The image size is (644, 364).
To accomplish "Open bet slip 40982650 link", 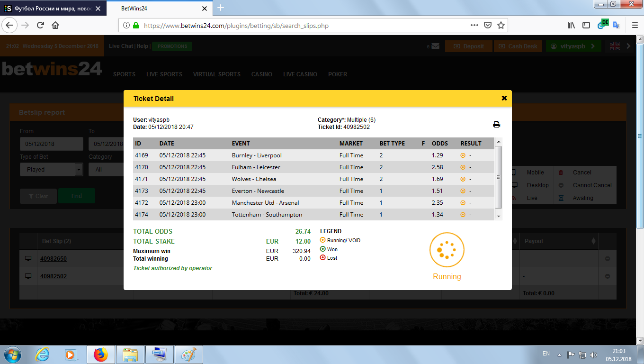I will [x=53, y=259].
